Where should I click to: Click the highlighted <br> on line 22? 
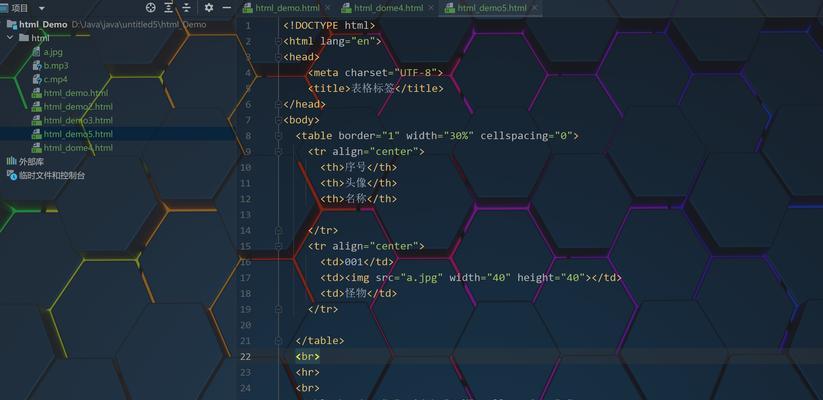click(308, 356)
